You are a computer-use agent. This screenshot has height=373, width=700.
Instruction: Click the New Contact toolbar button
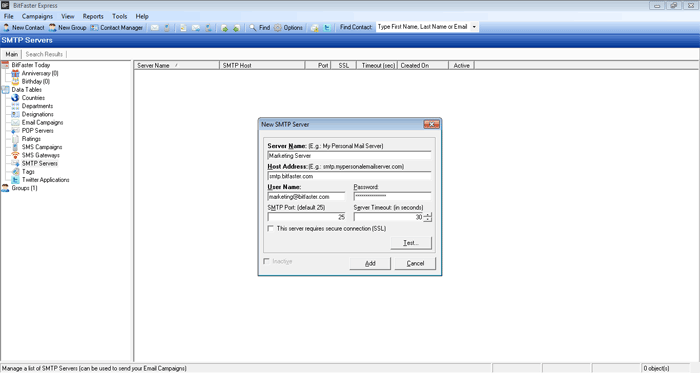24,28
